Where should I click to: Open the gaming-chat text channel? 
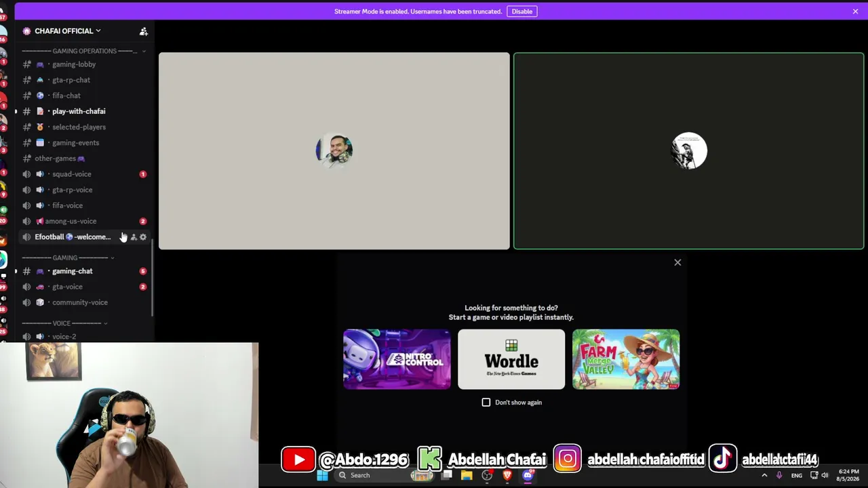pyautogui.click(x=85, y=271)
